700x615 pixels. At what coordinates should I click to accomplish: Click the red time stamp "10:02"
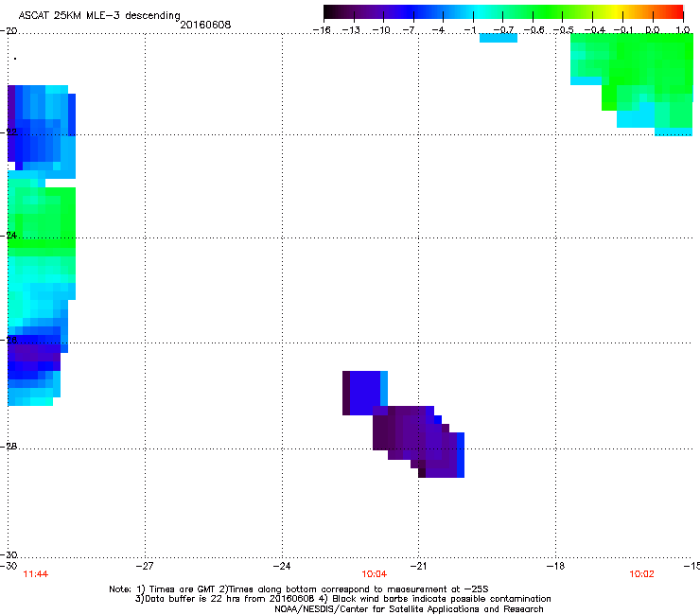coord(641,574)
